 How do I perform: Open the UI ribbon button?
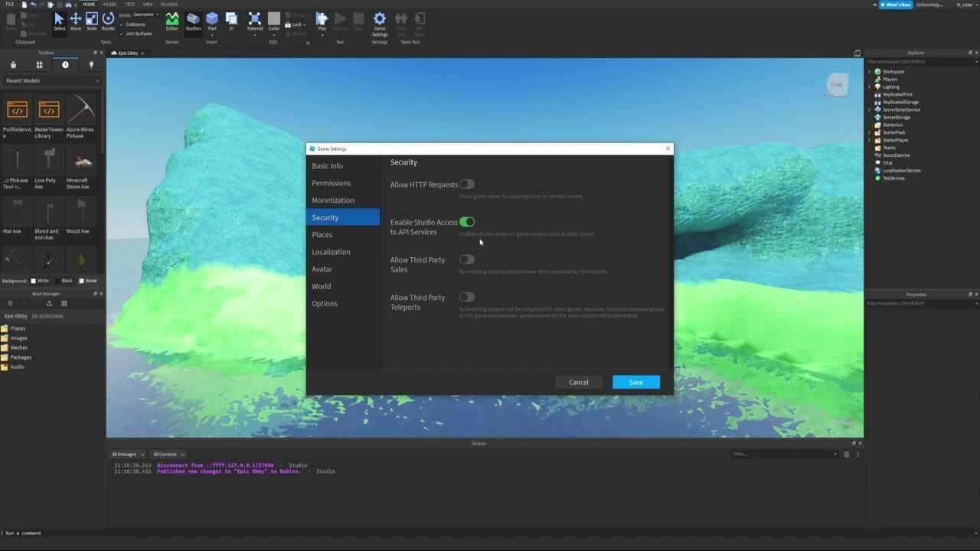click(231, 21)
